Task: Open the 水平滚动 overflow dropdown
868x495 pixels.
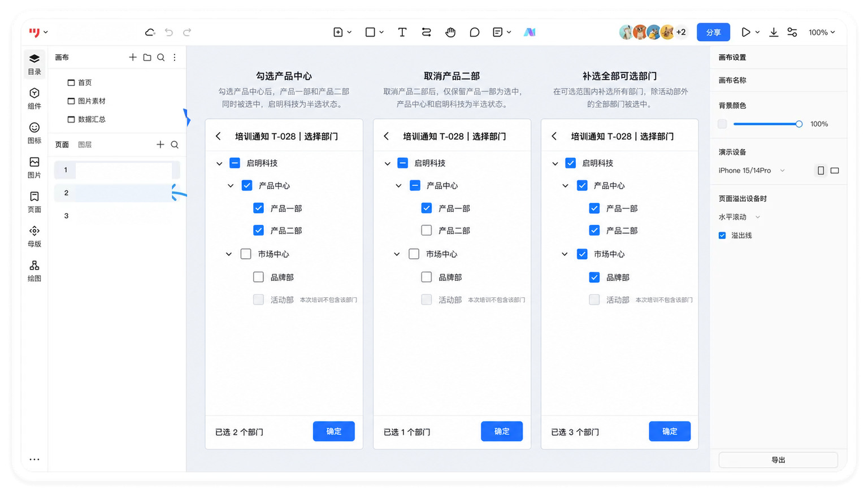Action: point(739,217)
